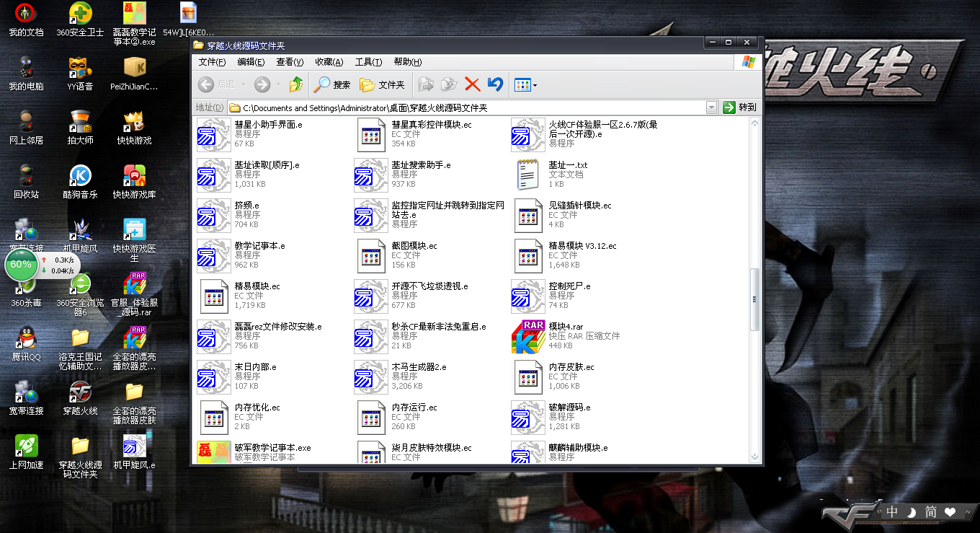Open the 编辑(E) menu
This screenshot has width=980, height=533.
point(251,62)
